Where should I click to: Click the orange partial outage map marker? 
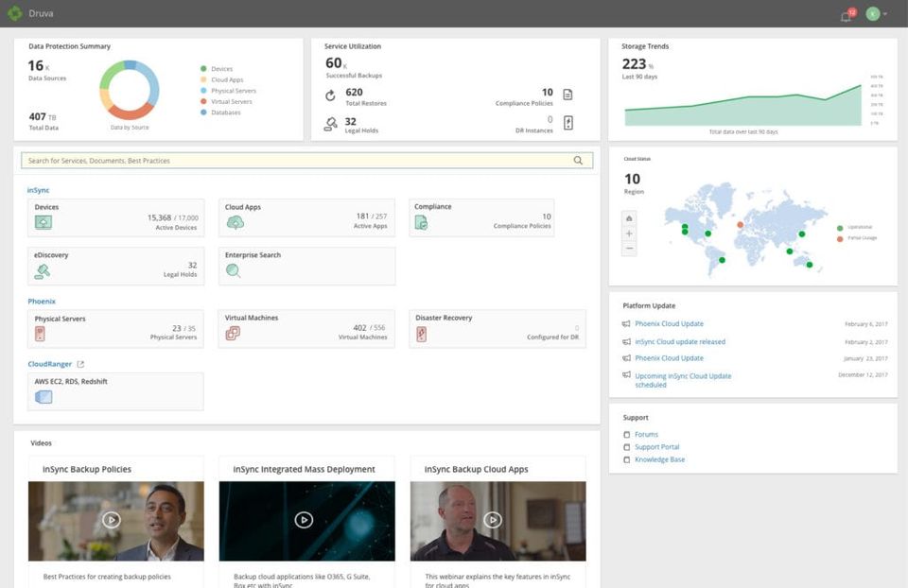[x=740, y=225]
